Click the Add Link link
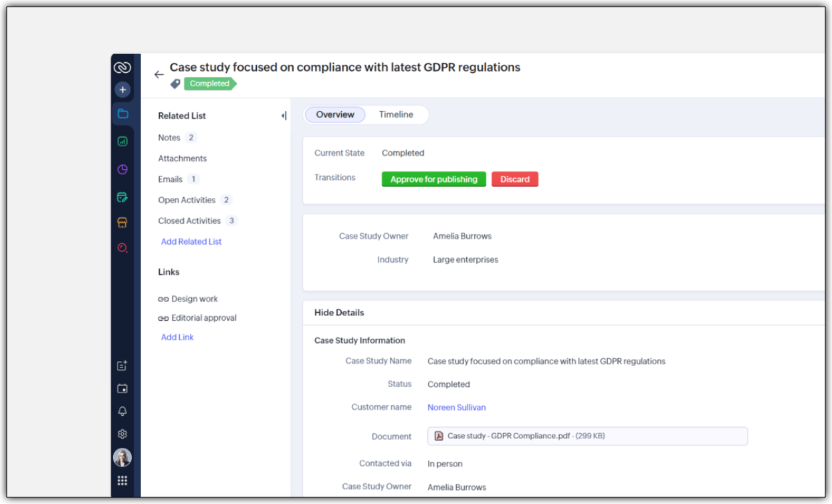 (177, 337)
